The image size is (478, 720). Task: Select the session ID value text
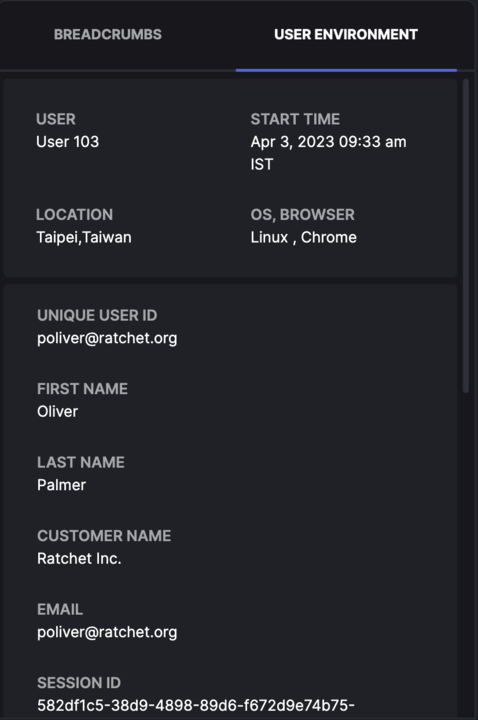(x=196, y=705)
